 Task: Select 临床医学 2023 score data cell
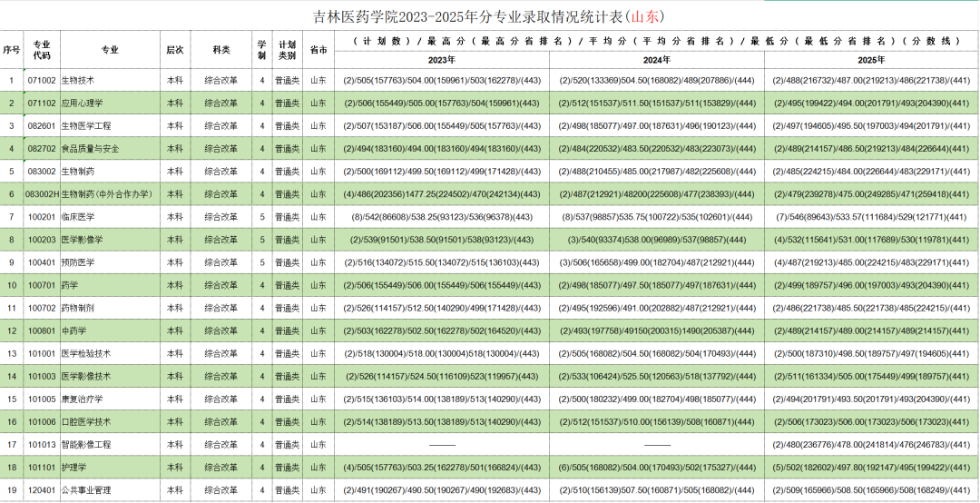tap(441, 217)
